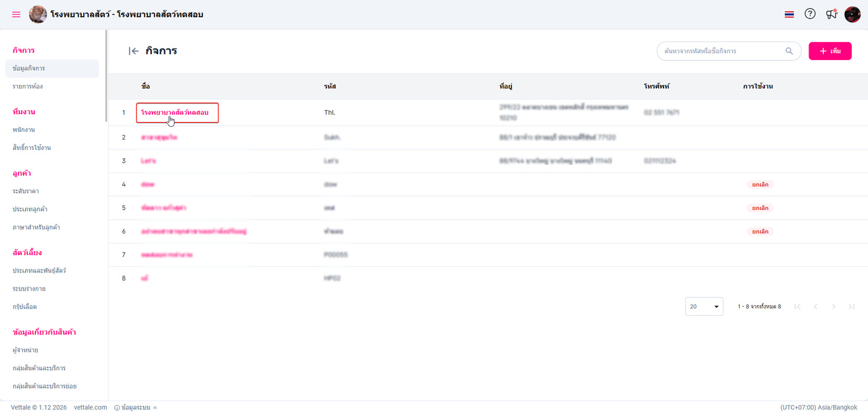The height and width of the screenshot is (415, 868).
Task: Click the ยกเลิก badge in row 6
Action: [760, 232]
